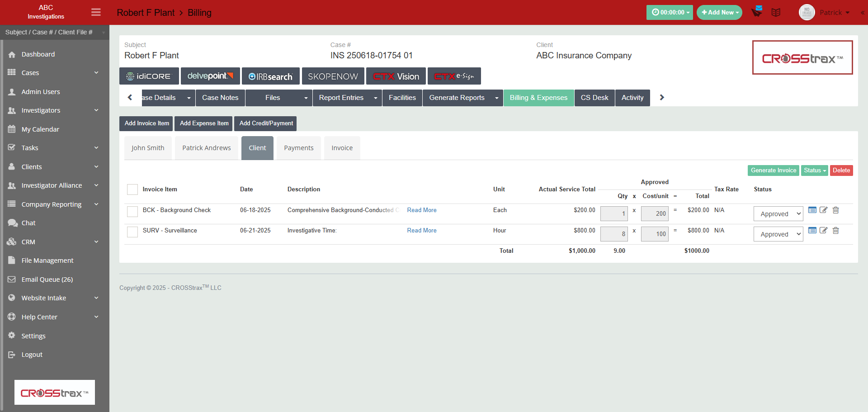Check the BCK - Background Check row
Screen dimensions: 868x412
[x=132, y=212]
